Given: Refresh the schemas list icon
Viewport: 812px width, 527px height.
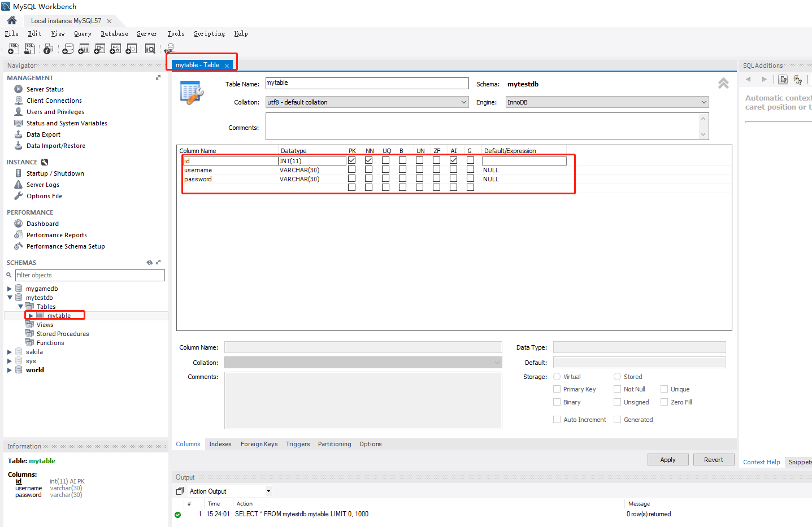Looking at the screenshot, I should coord(150,263).
